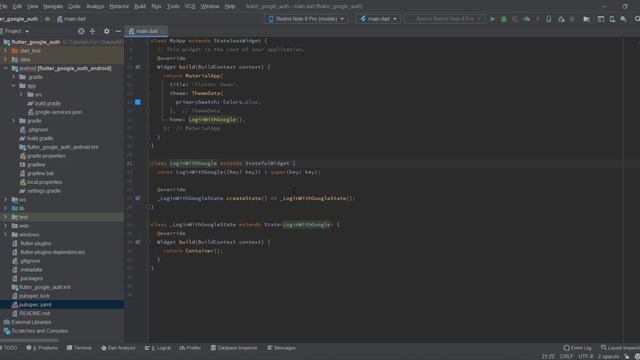The width and height of the screenshot is (640, 360).
Task: Collapse all in Project panel
Action: (x=93, y=31)
